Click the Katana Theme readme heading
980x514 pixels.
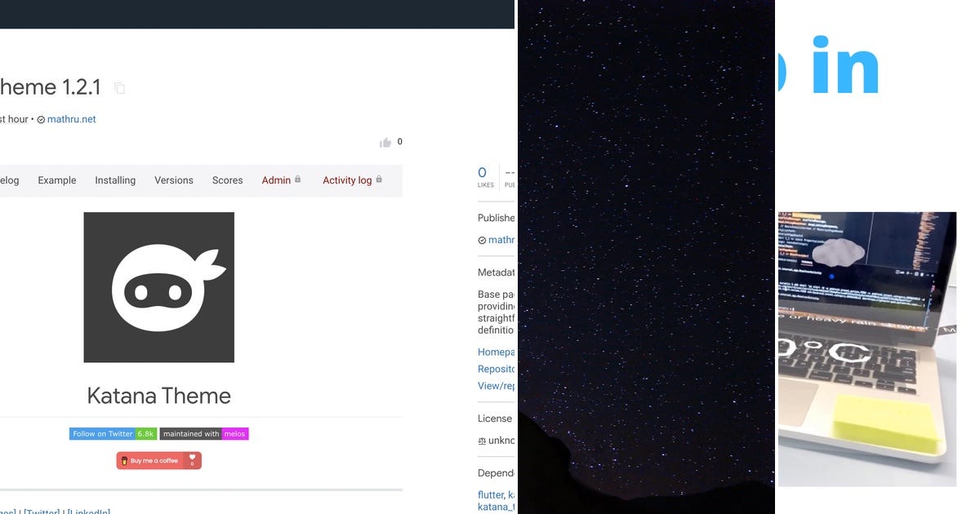tap(158, 396)
